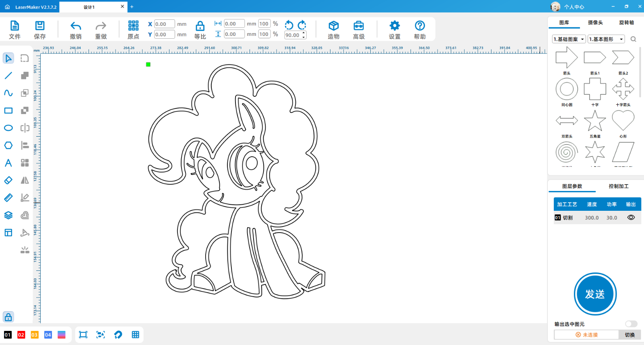The width and height of the screenshot is (644, 345).
Task: Expand the 1.基础图案 category dropdown
Action: [x=569, y=39]
